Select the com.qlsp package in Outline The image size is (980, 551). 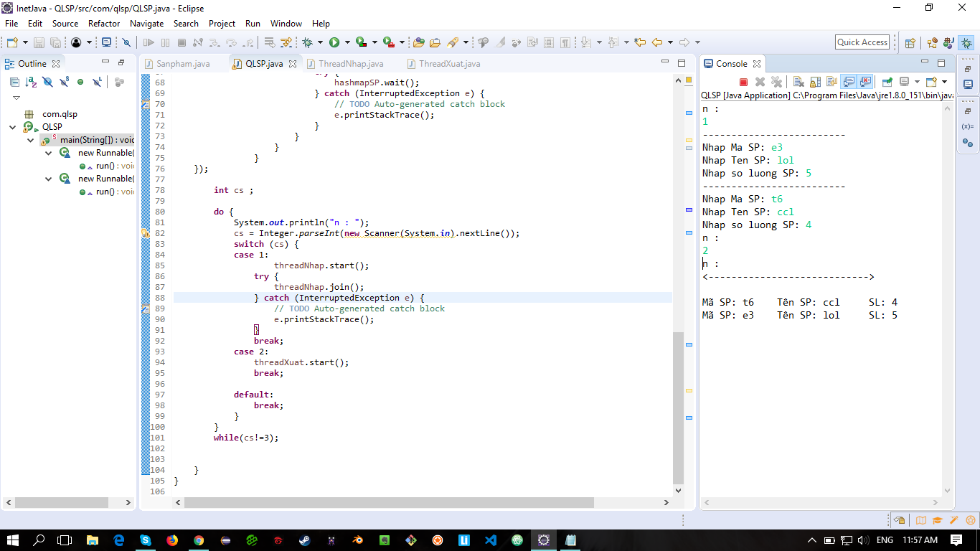(x=60, y=114)
